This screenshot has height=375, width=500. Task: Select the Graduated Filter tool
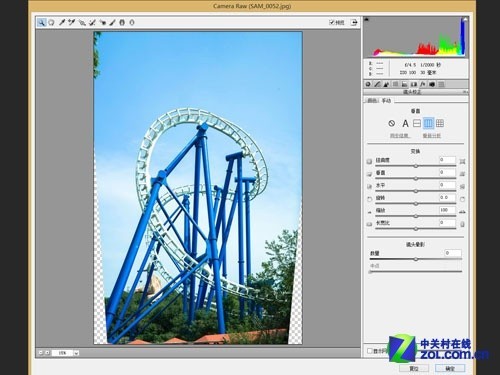(122, 22)
